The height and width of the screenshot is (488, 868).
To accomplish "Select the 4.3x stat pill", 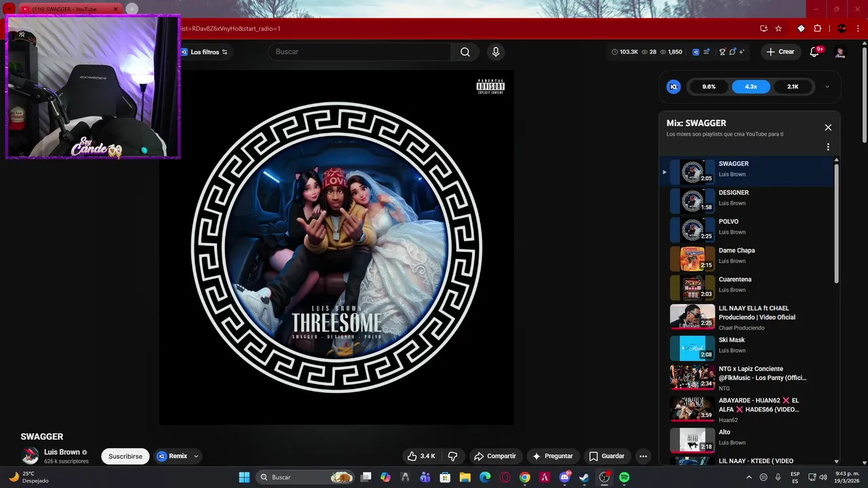I will [x=751, y=87].
